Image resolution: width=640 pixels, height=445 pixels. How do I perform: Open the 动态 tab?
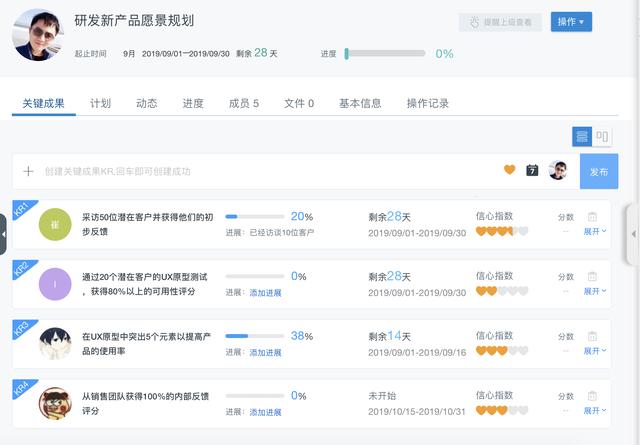pos(147,103)
